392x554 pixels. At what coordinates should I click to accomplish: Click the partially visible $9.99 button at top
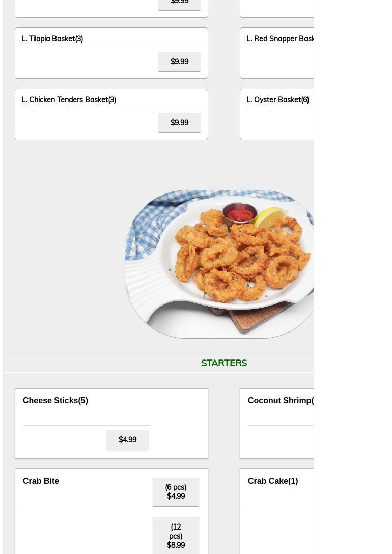pyautogui.click(x=179, y=4)
